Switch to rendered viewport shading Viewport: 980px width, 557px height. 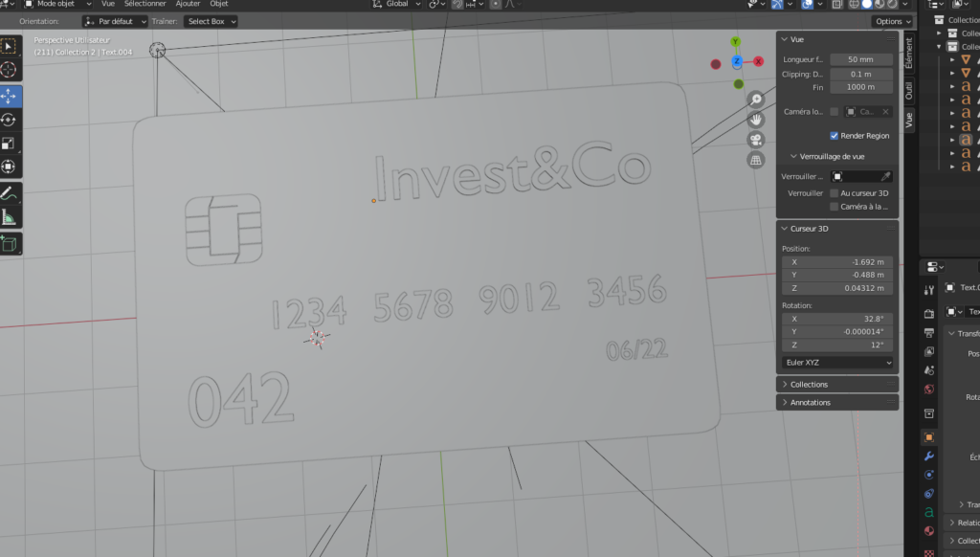[893, 4]
